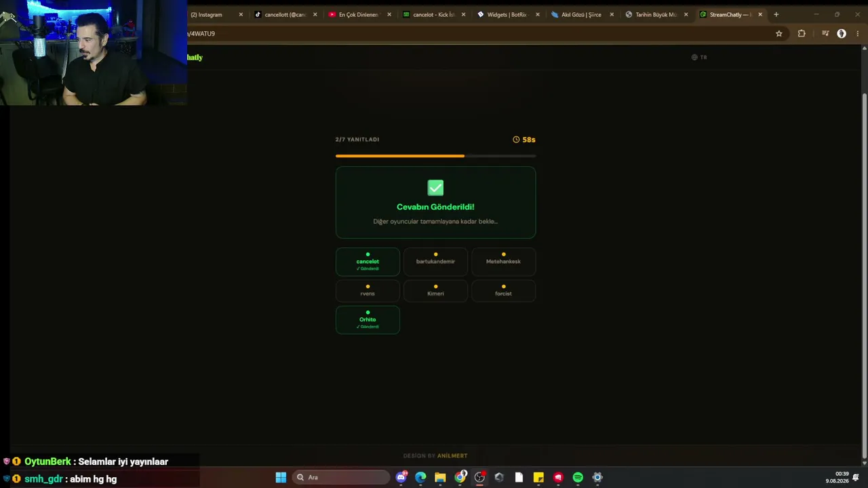Viewport: 868px width, 488px height.
Task: Bookmark this page with the star icon
Action: [779, 33]
